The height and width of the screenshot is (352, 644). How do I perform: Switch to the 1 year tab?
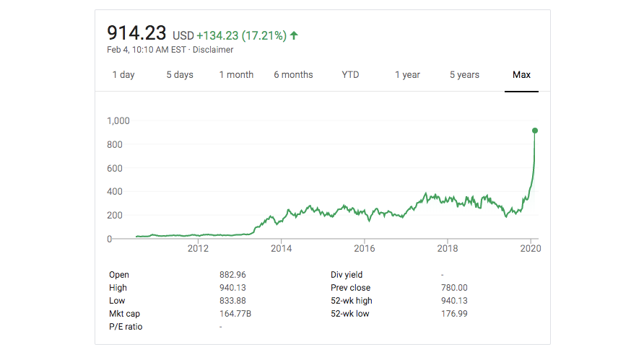(407, 75)
